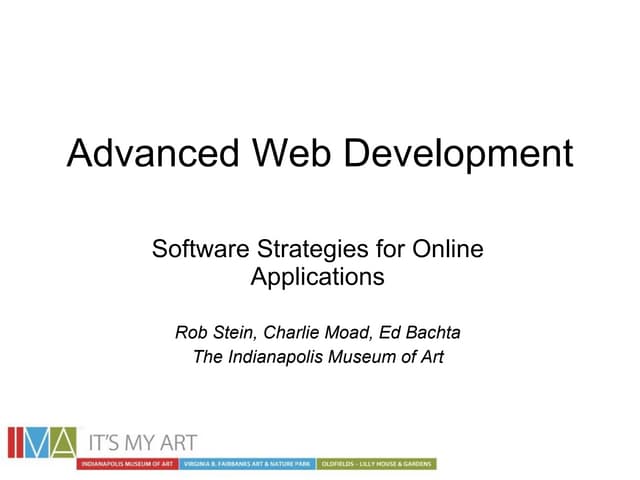Viewport: 640px width, 480px height.
Task: Click the word "Applications" in the subtitle
Action: [317, 277]
